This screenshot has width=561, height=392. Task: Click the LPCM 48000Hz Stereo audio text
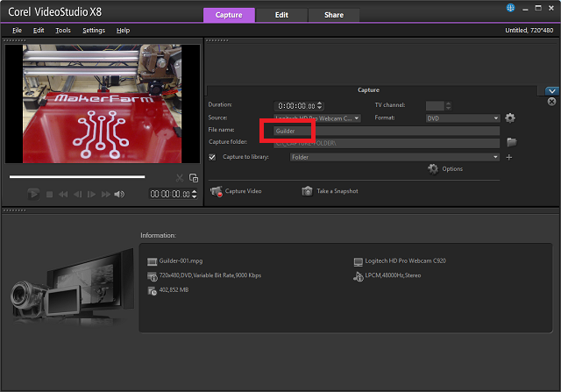pos(393,275)
